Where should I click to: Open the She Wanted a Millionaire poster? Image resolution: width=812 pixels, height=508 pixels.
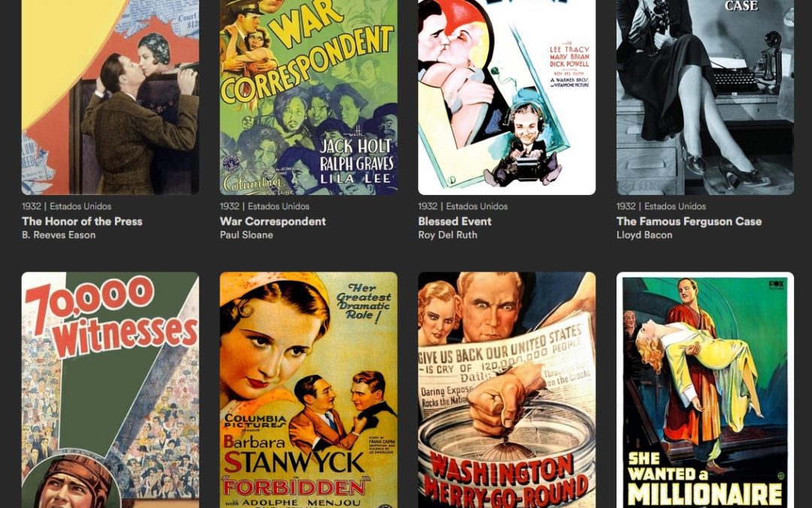click(705, 390)
